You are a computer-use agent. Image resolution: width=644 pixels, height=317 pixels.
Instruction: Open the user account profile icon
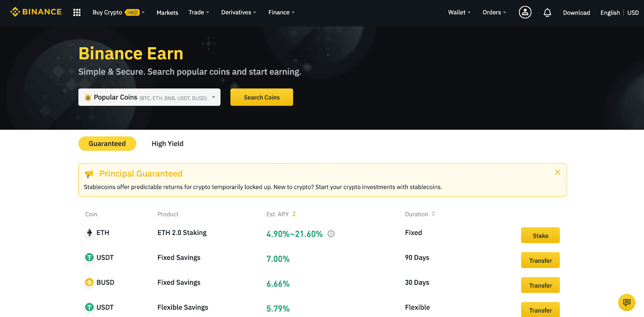pyautogui.click(x=525, y=12)
